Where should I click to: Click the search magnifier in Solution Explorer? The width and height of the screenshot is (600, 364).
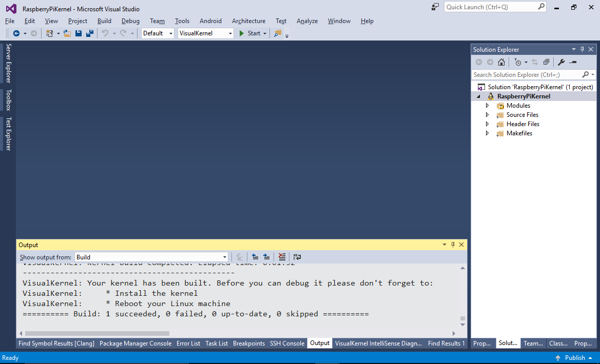pyautogui.click(x=585, y=74)
